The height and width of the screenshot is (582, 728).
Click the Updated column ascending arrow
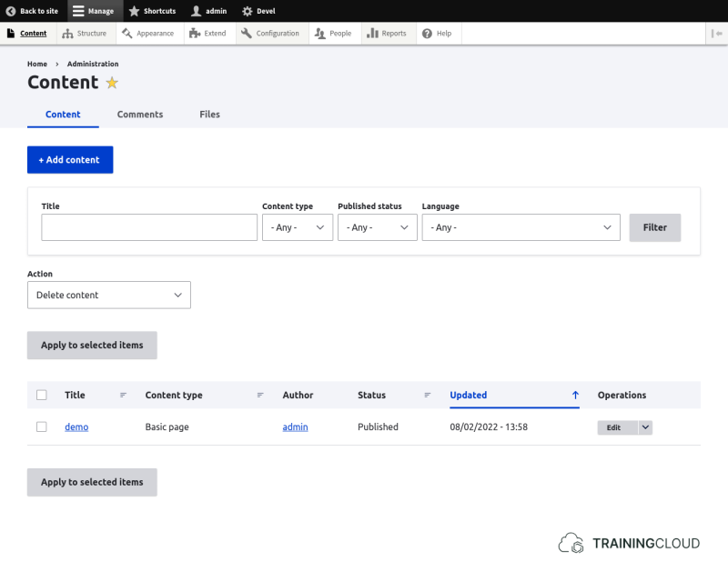point(575,395)
